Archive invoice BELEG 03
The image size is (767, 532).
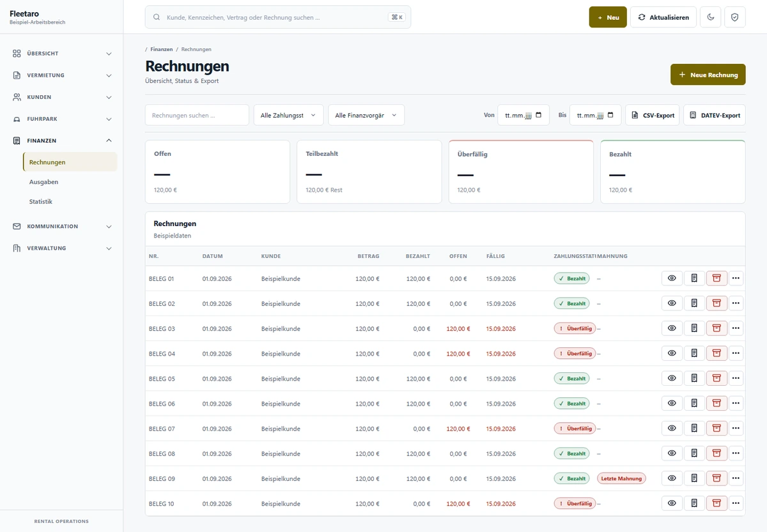[717, 328]
